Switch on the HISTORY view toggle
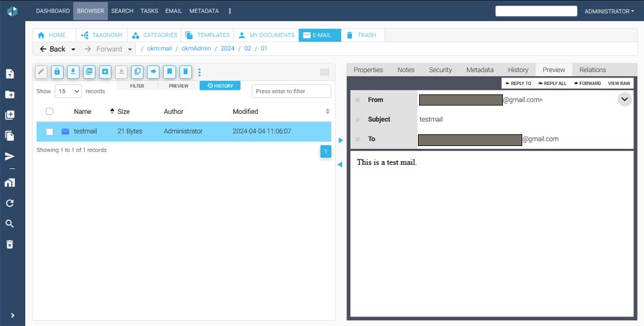Screen dimensions: 644x326 point(220,86)
